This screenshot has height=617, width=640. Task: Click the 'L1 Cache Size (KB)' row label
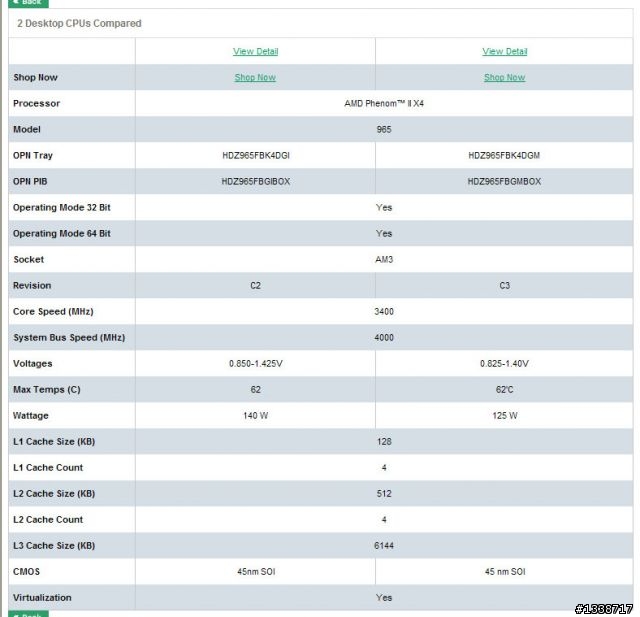point(54,442)
